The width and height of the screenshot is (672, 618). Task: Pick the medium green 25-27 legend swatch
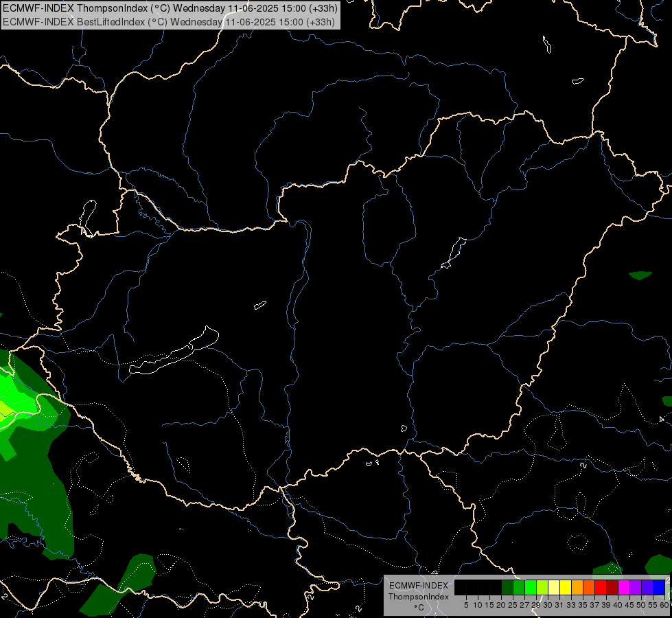pyautogui.click(x=519, y=587)
